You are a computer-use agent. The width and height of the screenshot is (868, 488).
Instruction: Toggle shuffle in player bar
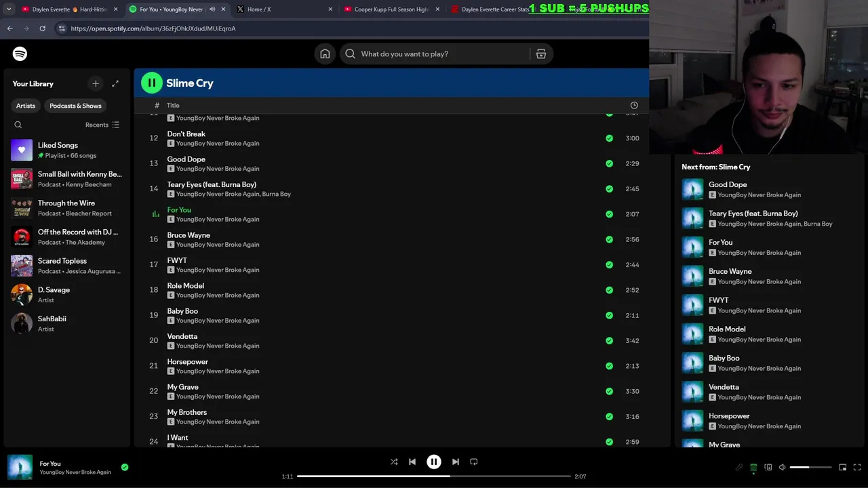(394, 462)
